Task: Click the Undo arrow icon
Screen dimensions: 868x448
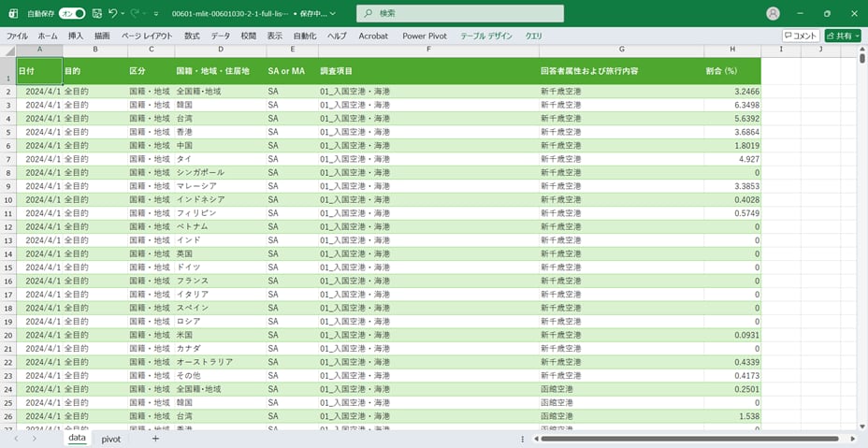Action: 112,14
